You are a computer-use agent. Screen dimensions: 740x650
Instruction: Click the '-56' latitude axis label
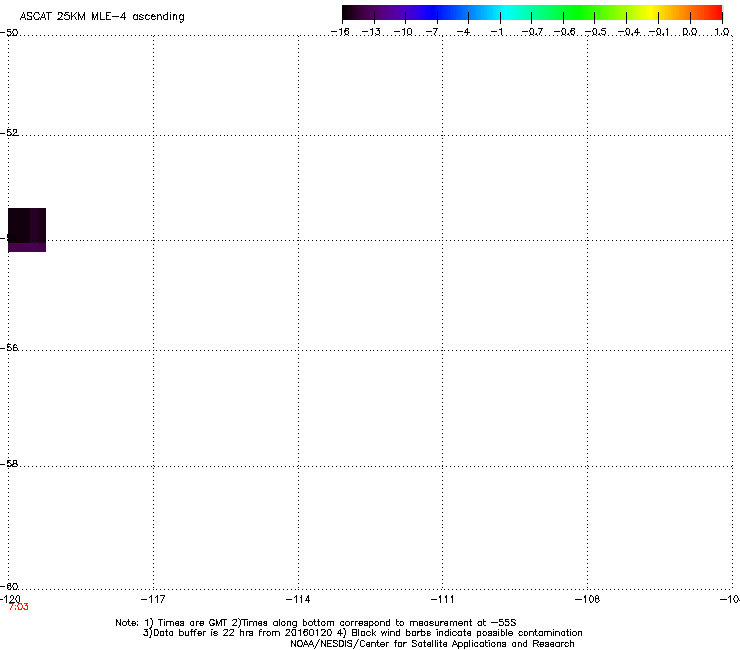pos(9,348)
